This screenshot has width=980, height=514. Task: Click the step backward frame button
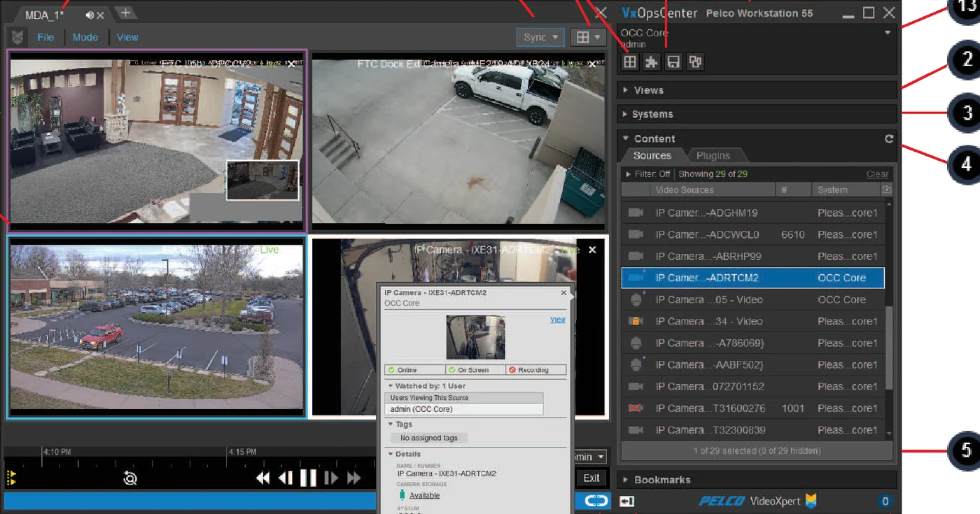[x=286, y=478]
